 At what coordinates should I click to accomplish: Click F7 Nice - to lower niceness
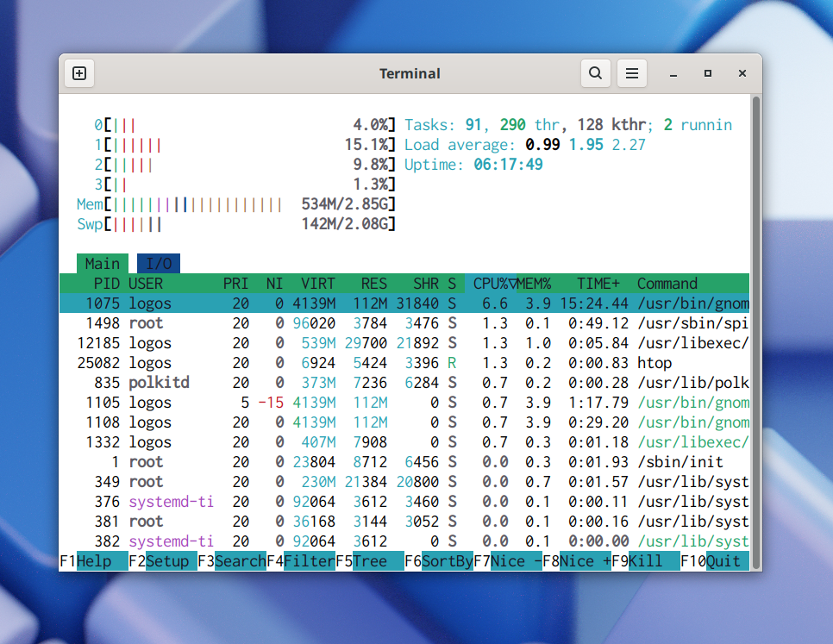tap(508, 561)
